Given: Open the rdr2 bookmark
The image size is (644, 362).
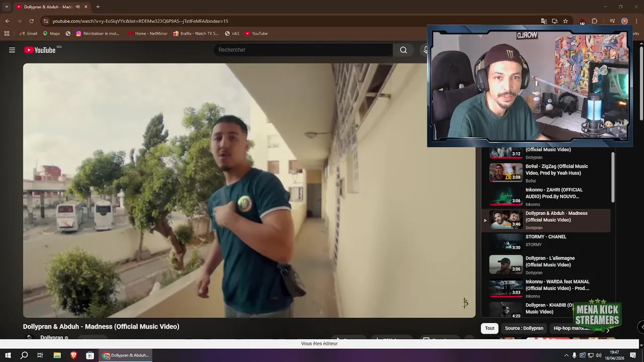Looking at the screenshot, I should (x=232, y=34).
